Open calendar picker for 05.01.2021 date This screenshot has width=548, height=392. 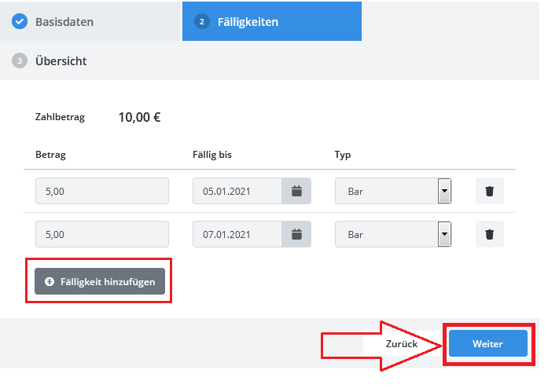[x=296, y=191]
